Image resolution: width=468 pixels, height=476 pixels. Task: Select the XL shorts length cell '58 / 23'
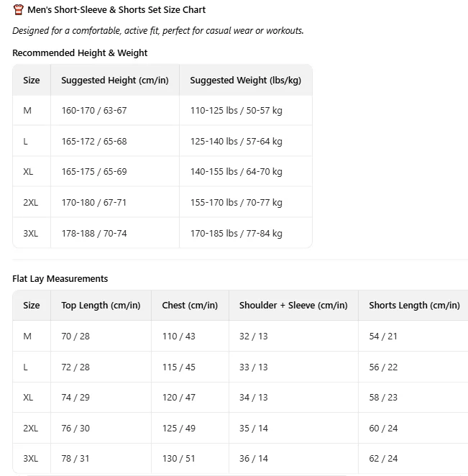click(413, 398)
